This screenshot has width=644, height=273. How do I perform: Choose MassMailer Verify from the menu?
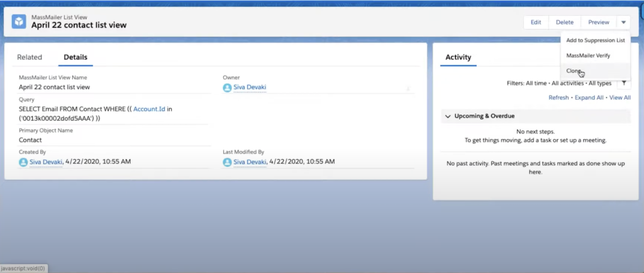(595, 55)
